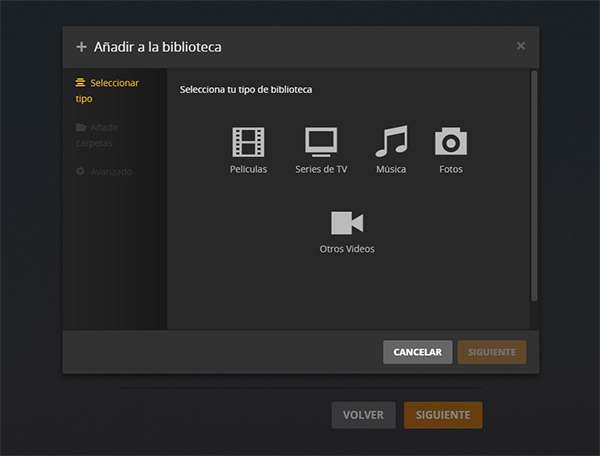Select the Películas film strip icon

[248, 143]
